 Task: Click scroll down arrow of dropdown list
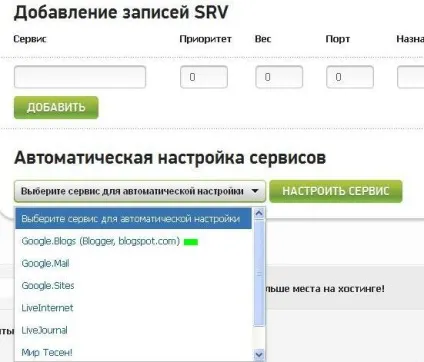click(259, 354)
